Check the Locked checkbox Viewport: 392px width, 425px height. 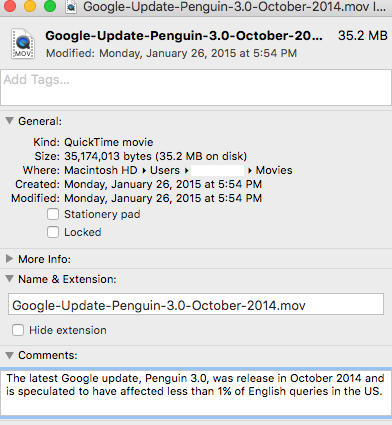click(x=53, y=232)
